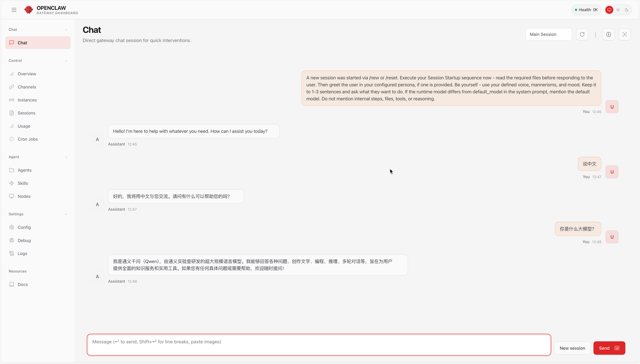Click the OpenClaw logo
640x364 pixels.
28,10
